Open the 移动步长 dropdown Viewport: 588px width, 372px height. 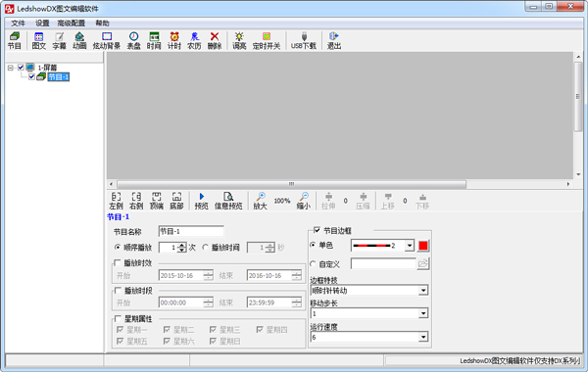[423, 313]
